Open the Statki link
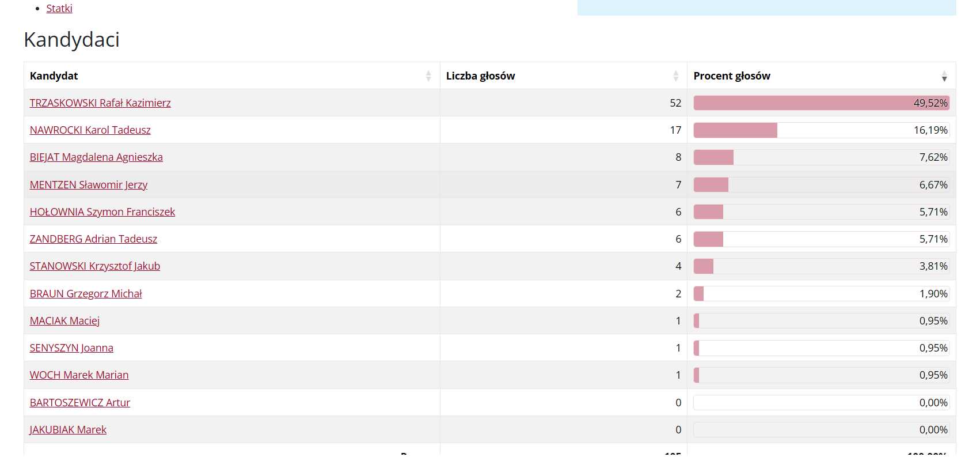 (59, 9)
